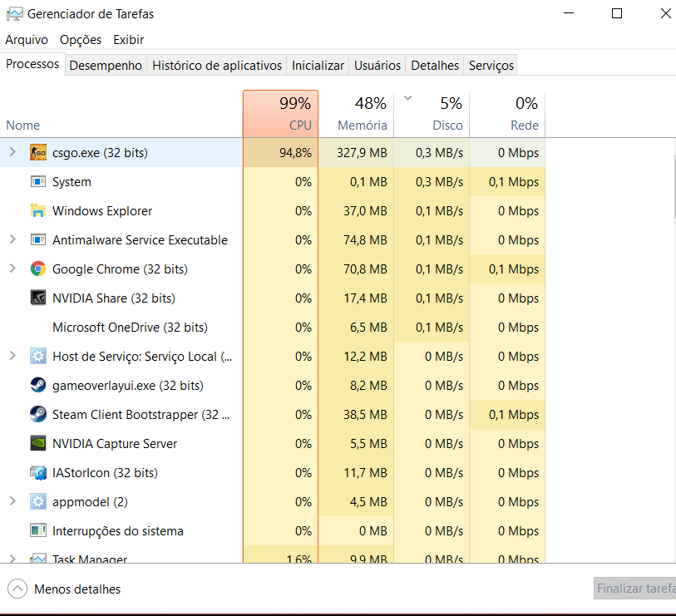676x616 pixels.
Task: Click the appmodel gear icon
Action: click(38, 502)
